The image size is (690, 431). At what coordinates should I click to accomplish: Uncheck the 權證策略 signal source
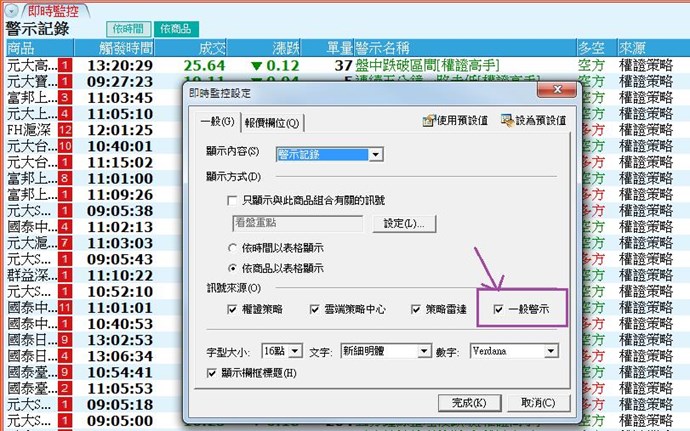(232, 309)
